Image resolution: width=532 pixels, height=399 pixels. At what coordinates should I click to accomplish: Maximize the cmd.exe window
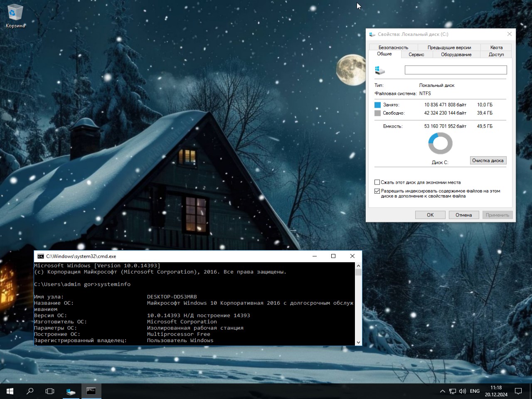pos(333,256)
